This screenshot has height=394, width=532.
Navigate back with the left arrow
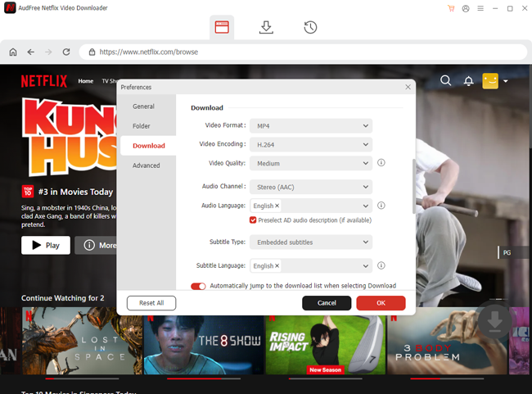click(x=31, y=52)
